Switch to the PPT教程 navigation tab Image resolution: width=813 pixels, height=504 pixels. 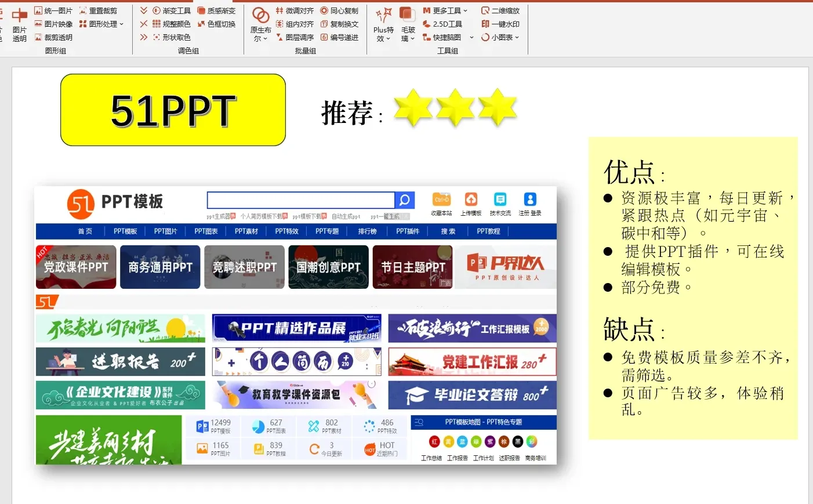coord(489,231)
